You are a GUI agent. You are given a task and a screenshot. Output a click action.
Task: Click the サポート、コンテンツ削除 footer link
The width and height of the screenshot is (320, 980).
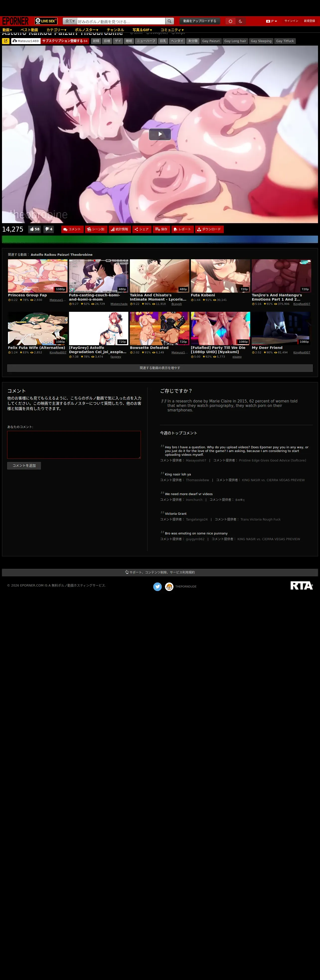160,573
